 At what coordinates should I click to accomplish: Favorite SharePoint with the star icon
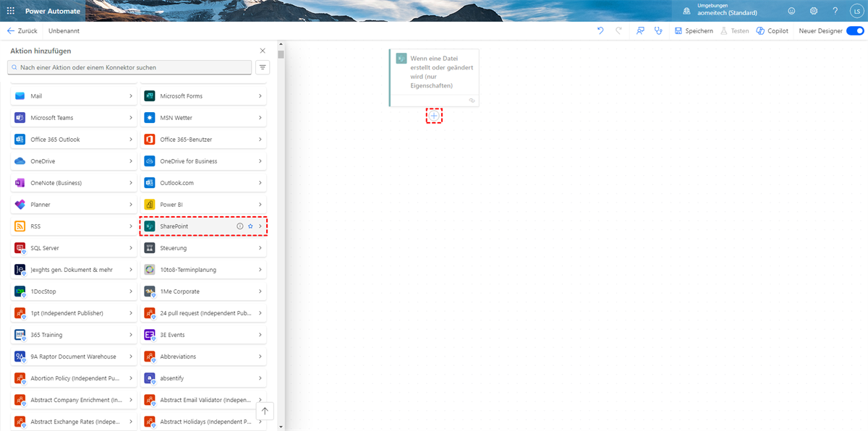click(x=250, y=226)
